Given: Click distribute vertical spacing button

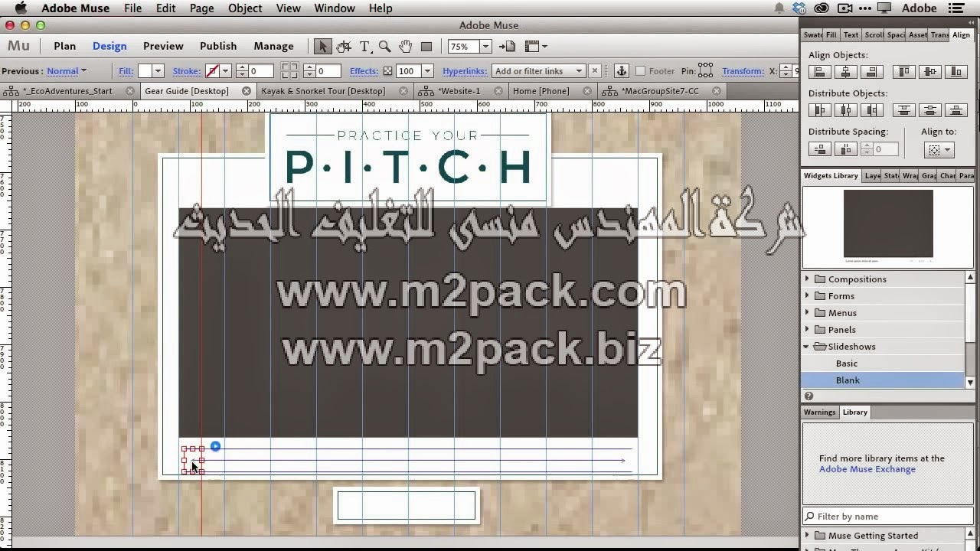Looking at the screenshot, I should point(820,149).
